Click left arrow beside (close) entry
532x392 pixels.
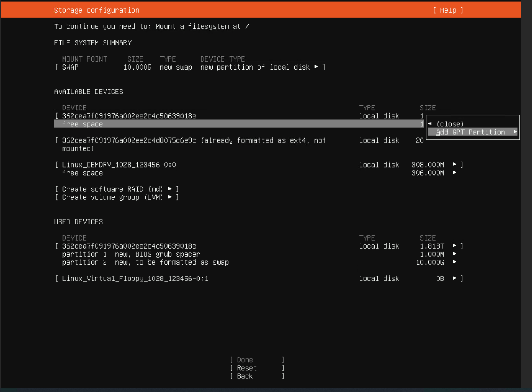[430, 124]
